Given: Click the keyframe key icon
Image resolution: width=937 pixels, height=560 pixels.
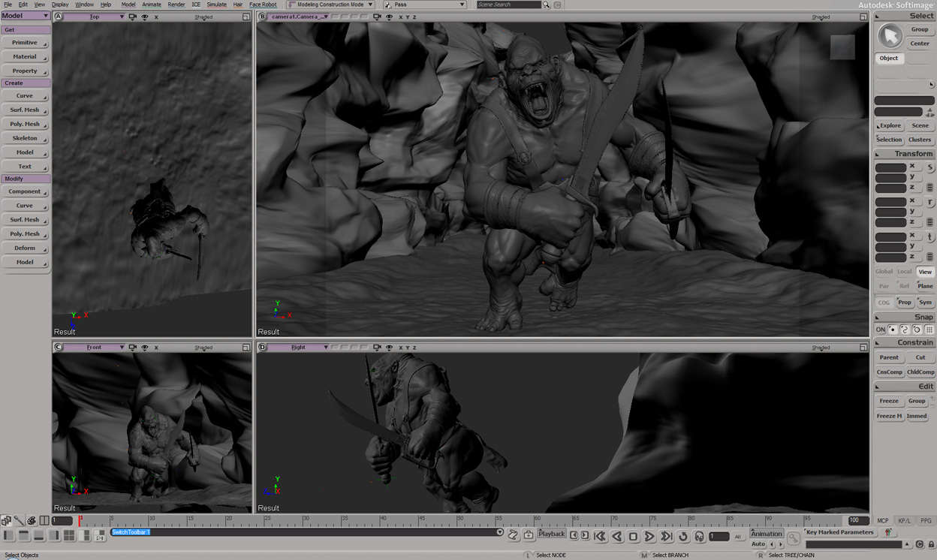Looking at the screenshot, I should pyautogui.click(x=793, y=538).
